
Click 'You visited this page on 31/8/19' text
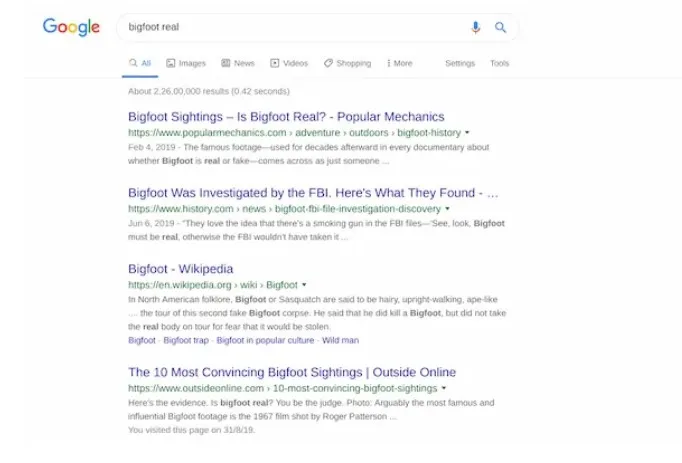point(191,430)
